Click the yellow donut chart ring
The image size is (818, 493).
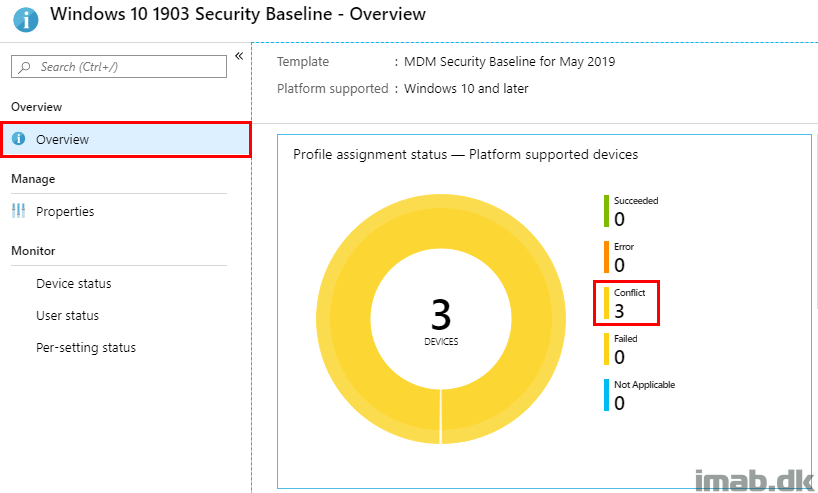click(344, 319)
